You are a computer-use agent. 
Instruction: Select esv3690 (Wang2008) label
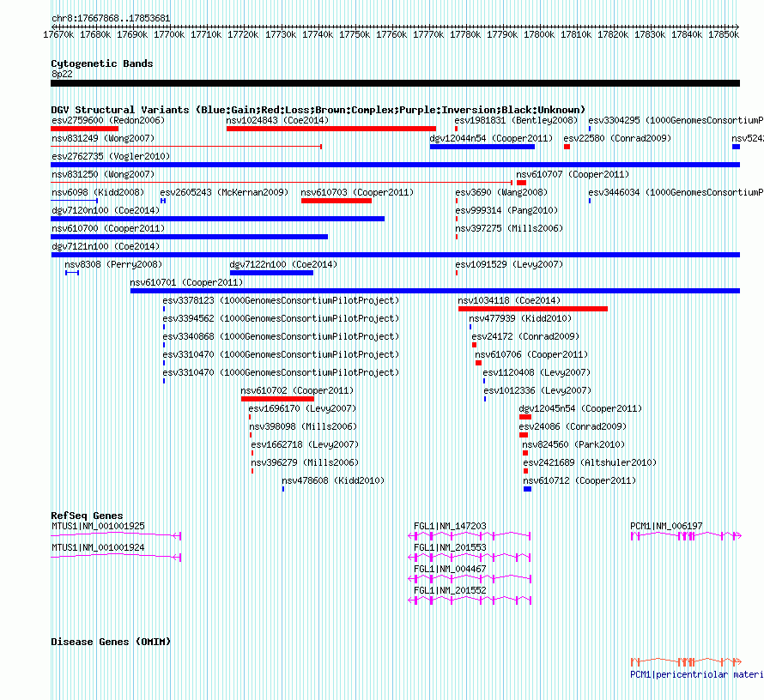tap(501, 192)
